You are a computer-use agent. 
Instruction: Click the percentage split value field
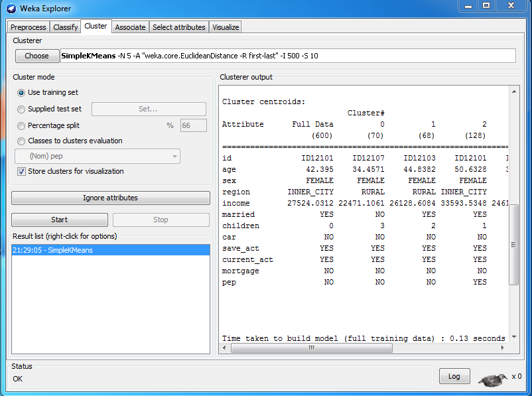194,125
